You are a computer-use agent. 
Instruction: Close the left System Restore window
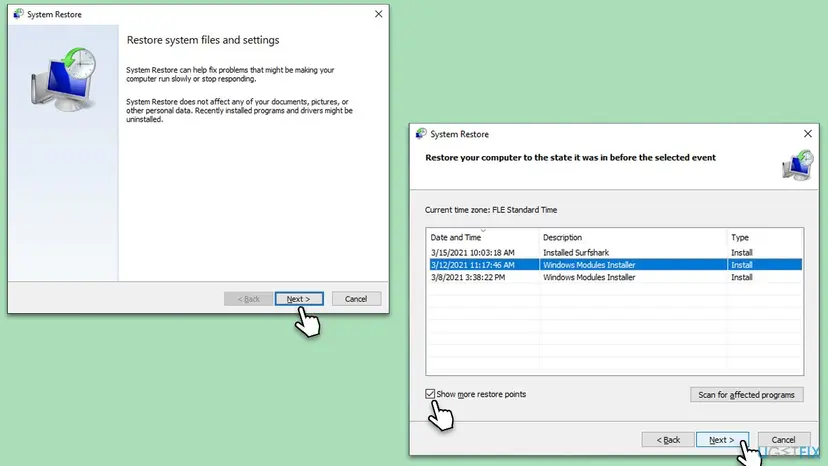[x=379, y=14]
